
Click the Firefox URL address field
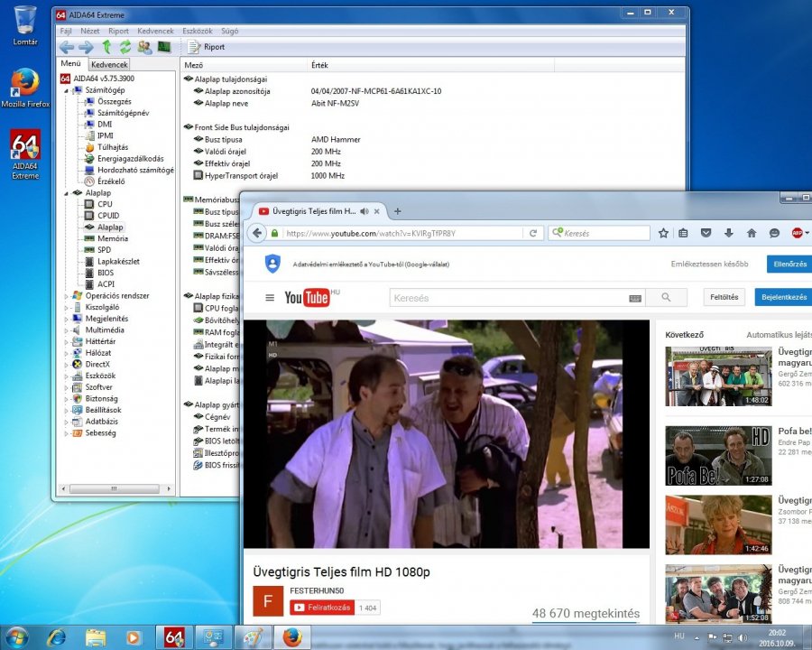click(403, 233)
